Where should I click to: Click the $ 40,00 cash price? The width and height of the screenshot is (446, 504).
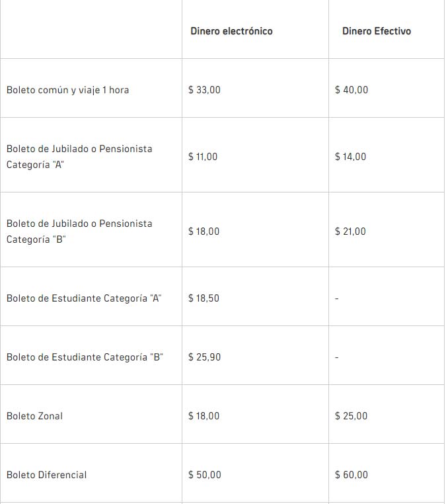352,90
